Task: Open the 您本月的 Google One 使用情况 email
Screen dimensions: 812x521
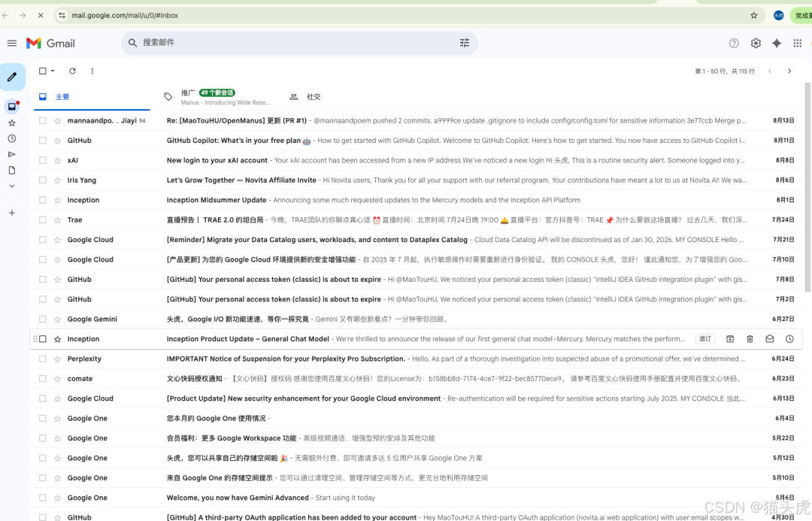Action: click(x=416, y=419)
